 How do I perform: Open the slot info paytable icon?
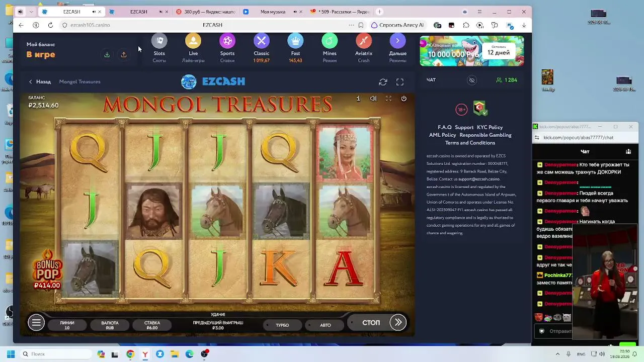(x=358, y=99)
